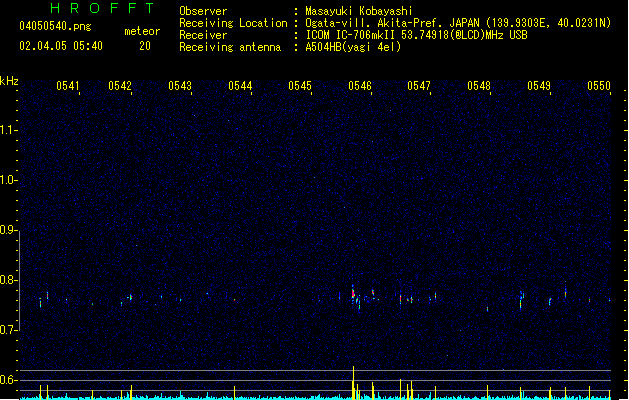The height and width of the screenshot is (400, 629).
Task: Click the A504HB(yagi 4el) antenna text
Action: coord(353,47)
